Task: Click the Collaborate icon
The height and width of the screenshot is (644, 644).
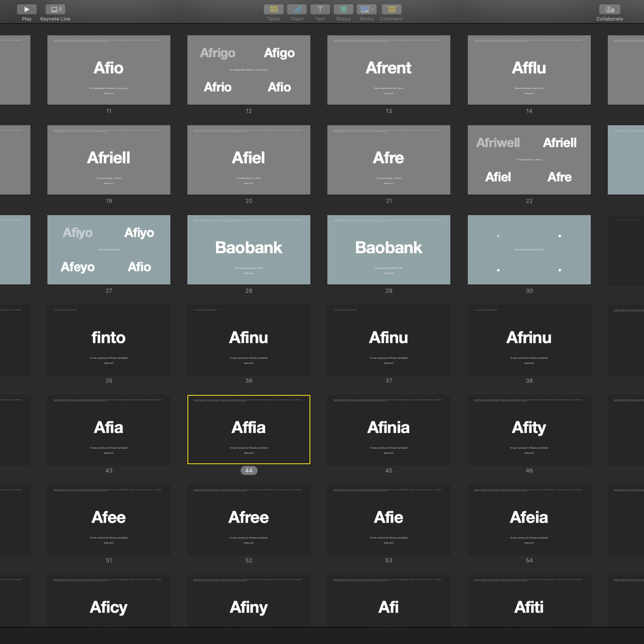Action: (x=609, y=9)
